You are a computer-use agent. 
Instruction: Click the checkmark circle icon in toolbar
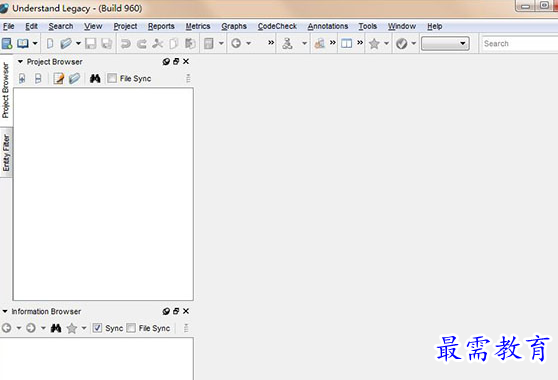(402, 43)
